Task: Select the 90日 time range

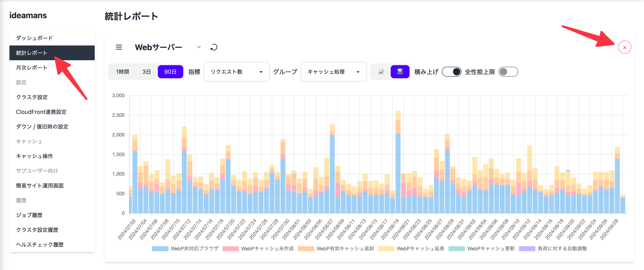Action: pyautogui.click(x=170, y=72)
